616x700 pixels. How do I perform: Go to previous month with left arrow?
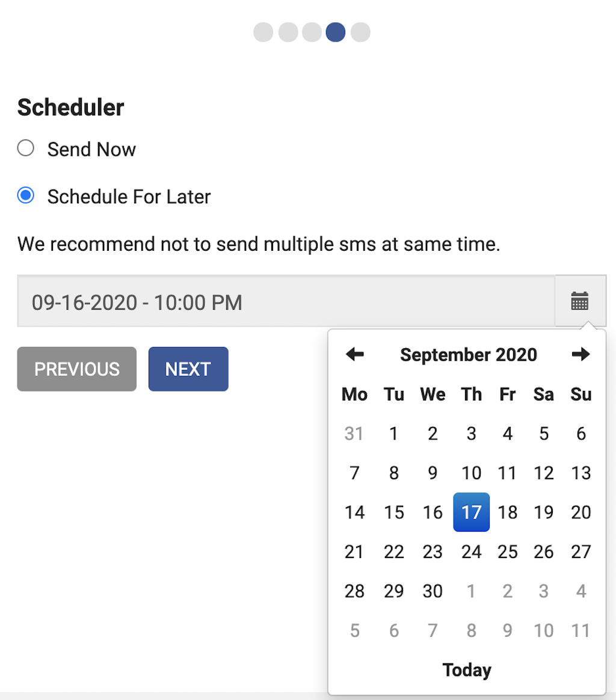coord(355,355)
